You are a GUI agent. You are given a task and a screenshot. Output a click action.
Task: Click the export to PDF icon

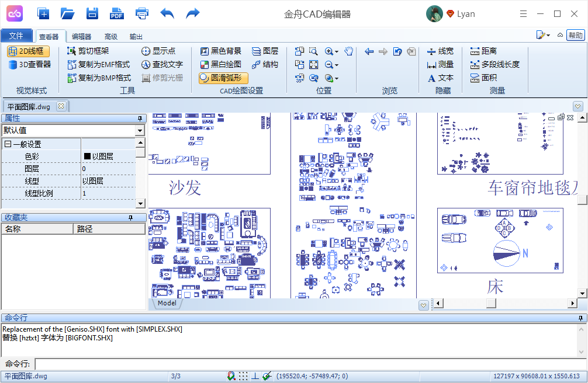coord(116,13)
